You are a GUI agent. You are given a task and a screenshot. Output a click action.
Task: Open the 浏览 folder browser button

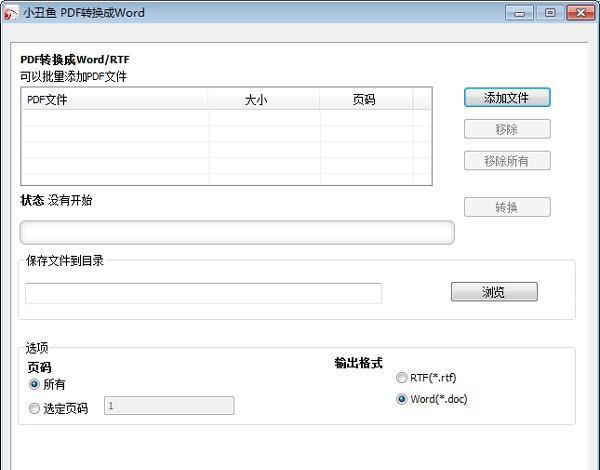coord(494,292)
